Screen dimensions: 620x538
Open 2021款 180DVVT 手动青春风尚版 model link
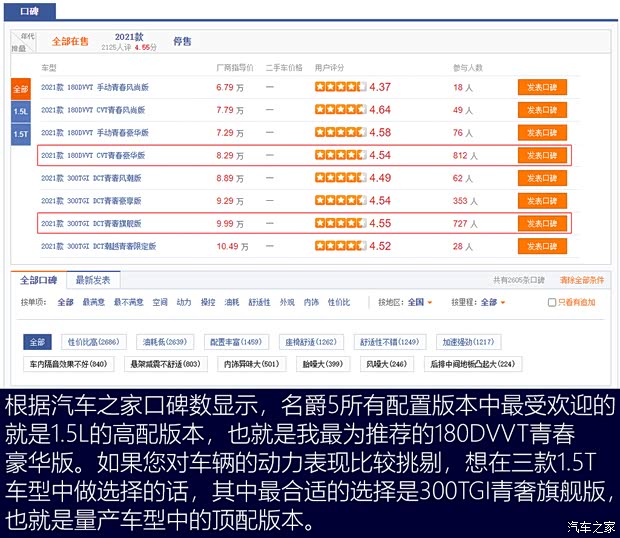95,87
